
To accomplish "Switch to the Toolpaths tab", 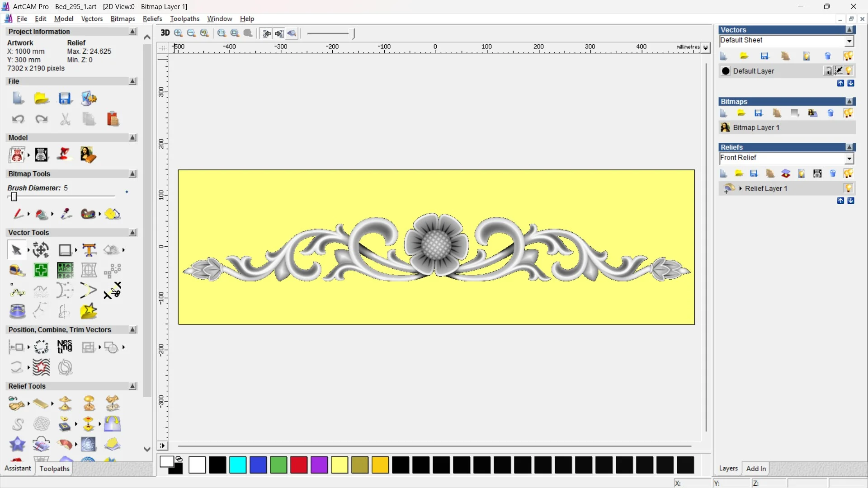I will 54,469.
